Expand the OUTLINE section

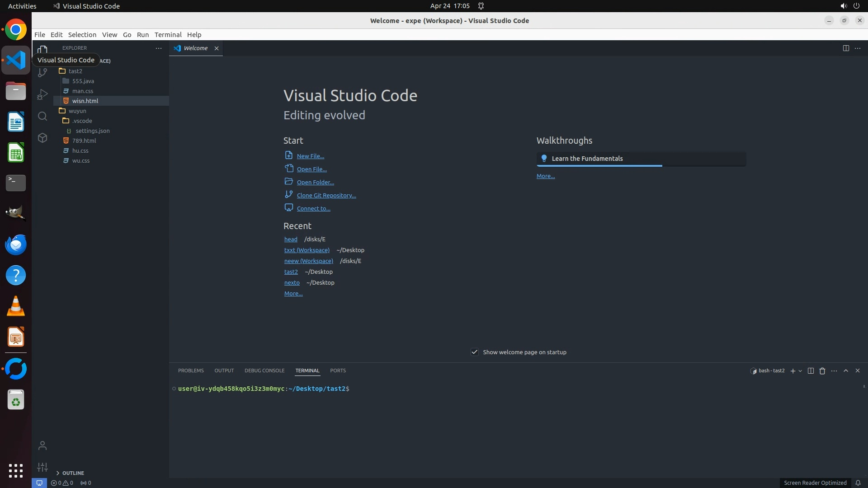tap(73, 473)
